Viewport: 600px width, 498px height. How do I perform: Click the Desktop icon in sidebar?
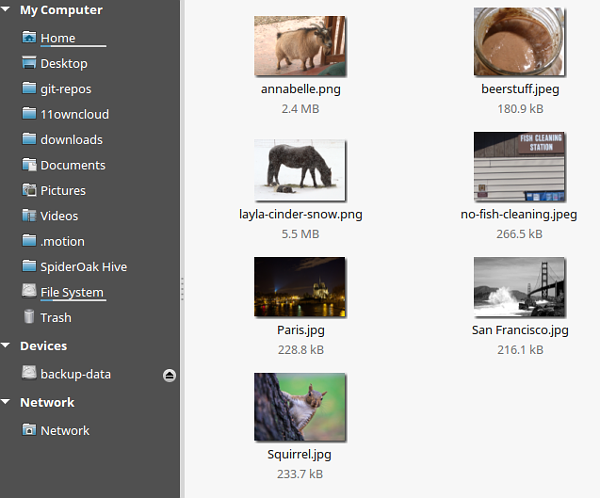[29, 63]
